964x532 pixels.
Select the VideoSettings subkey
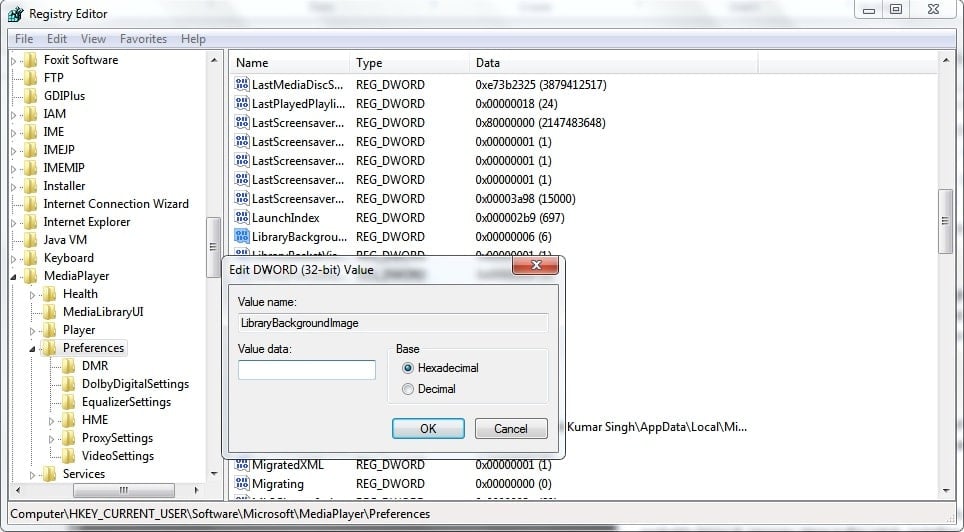point(117,456)
